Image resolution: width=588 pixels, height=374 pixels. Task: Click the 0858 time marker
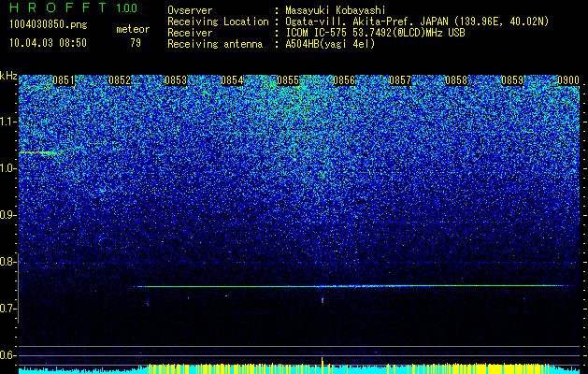(x=456, y=80)
